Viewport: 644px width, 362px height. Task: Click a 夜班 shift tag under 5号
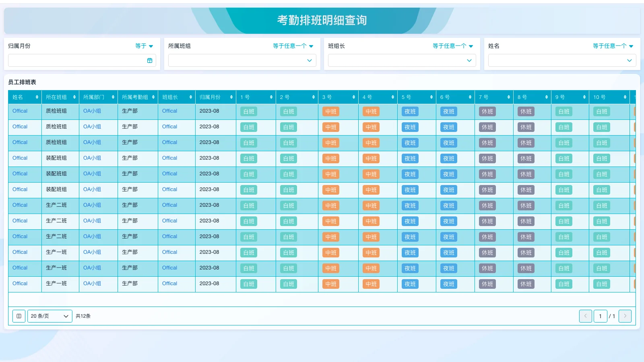[x=410, y=111]
